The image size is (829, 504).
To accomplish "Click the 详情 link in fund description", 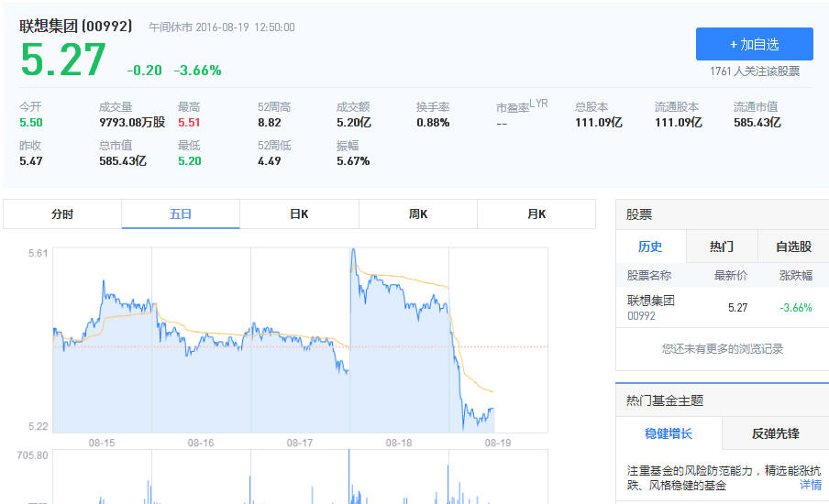I will point(810,485).
